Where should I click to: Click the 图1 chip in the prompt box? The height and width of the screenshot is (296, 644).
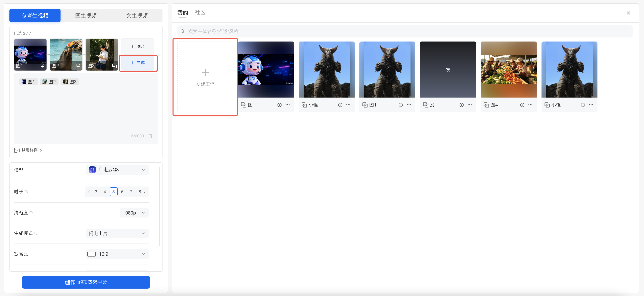click(28, 82)
